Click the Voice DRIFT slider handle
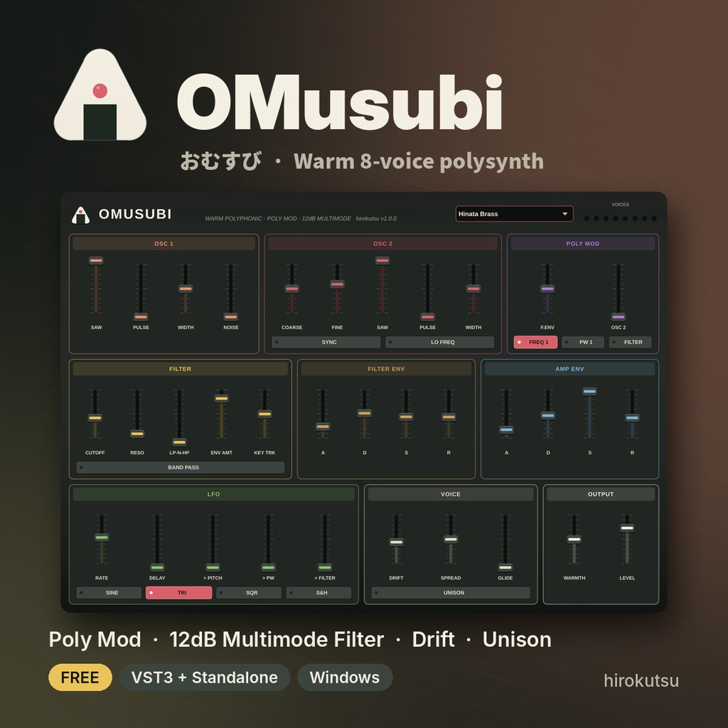Image resolution: width=728 pixels, height=728 pixels. pos(396,542)
